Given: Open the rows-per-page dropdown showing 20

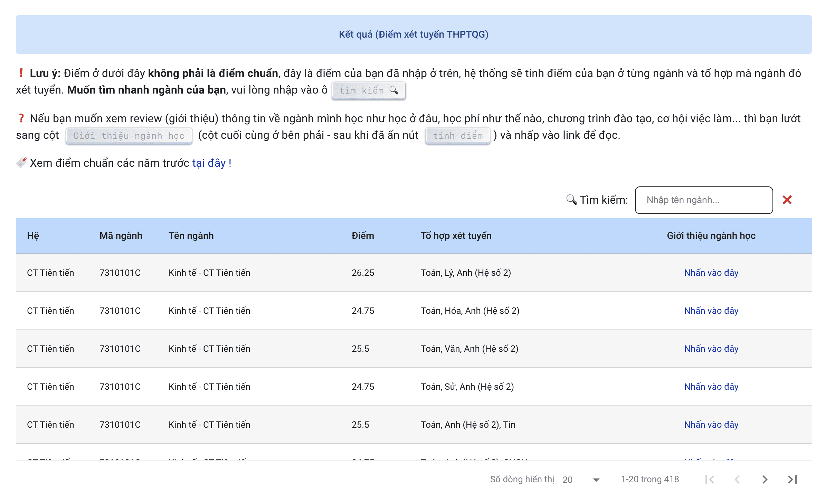Looking at the screenshot, I should point(581,479).
